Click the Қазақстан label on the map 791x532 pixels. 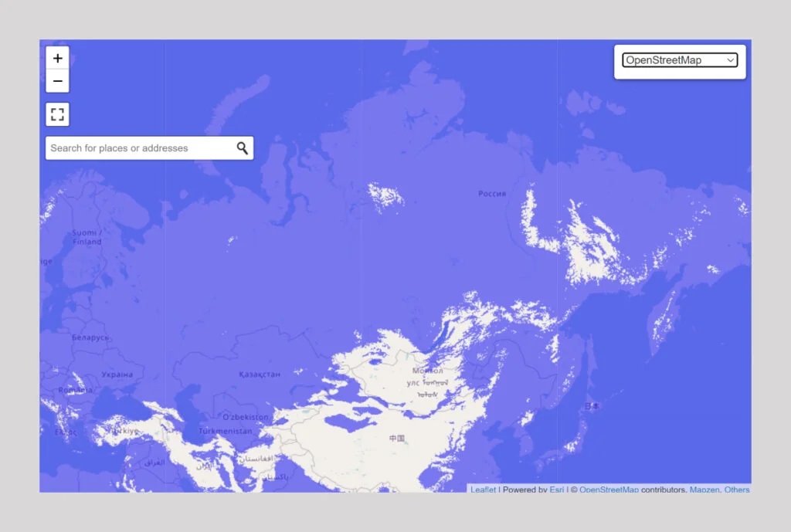pos(259,374)
